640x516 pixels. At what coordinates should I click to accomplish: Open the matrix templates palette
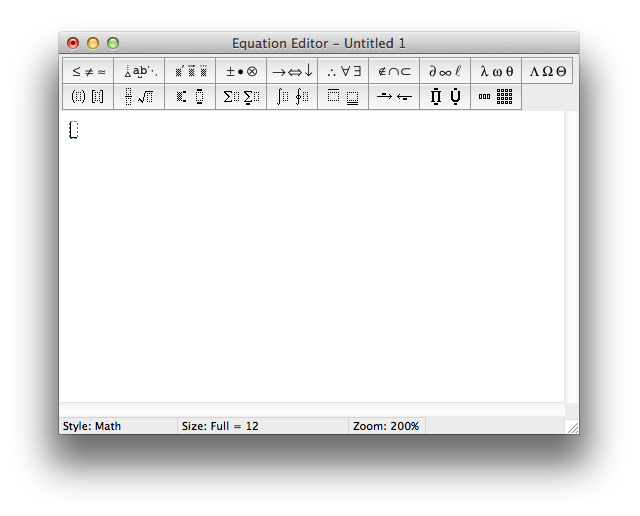point(496,97)
